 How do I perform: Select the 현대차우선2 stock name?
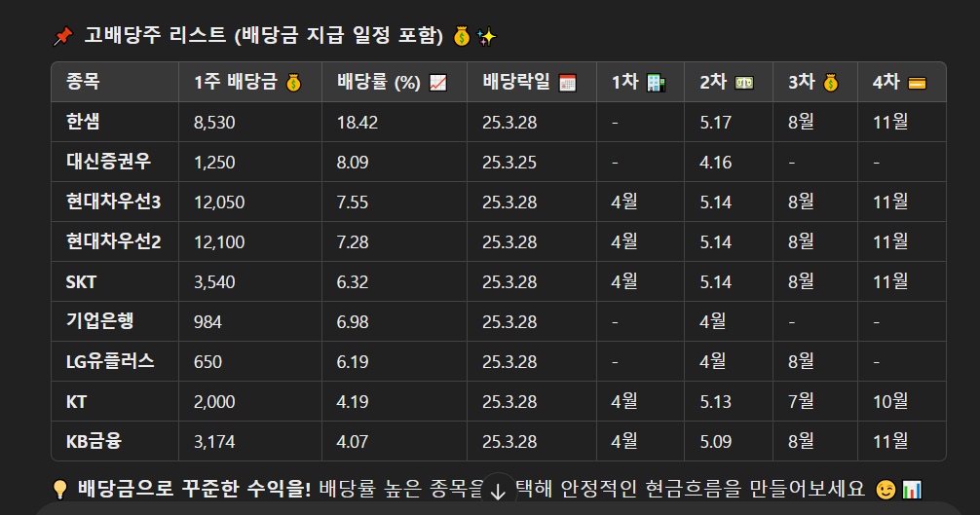coord(114,241)
